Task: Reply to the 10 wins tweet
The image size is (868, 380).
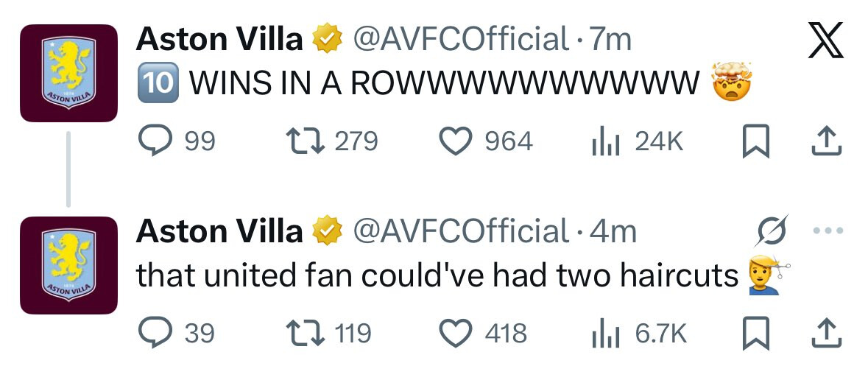Action: [x=155, y=141]
